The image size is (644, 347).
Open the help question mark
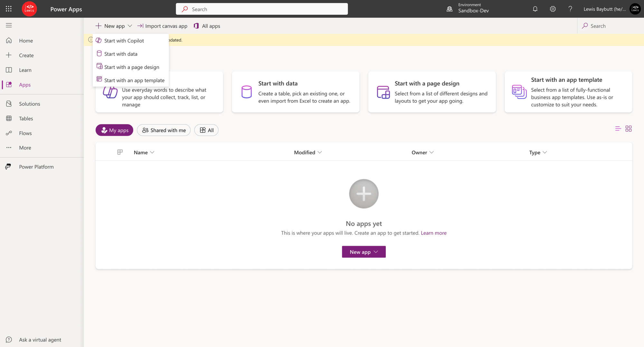(570, 9)
